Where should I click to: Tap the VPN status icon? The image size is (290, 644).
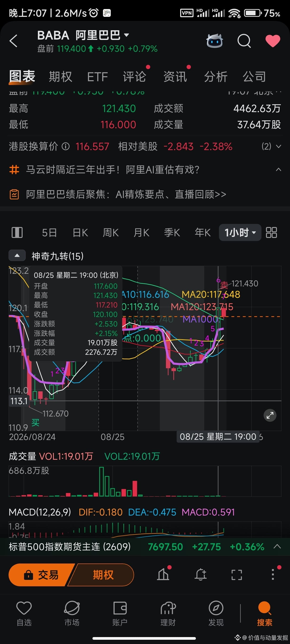tap(187, 13)
